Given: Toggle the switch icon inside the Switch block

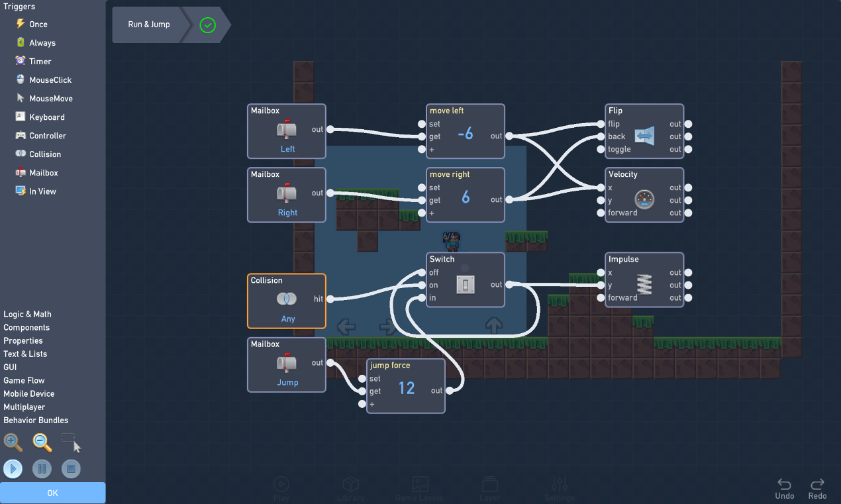Looking at the screenshot, I should (x=466, y=284).
